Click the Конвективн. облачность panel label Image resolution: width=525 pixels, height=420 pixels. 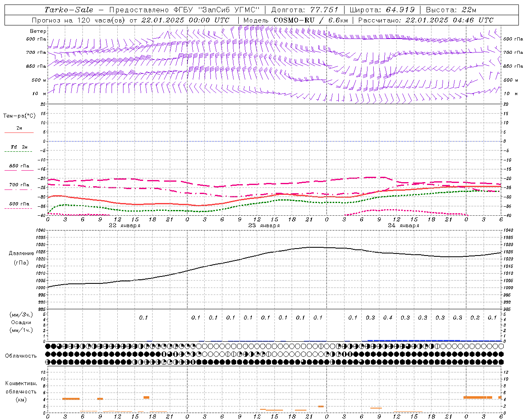point(21,388)
